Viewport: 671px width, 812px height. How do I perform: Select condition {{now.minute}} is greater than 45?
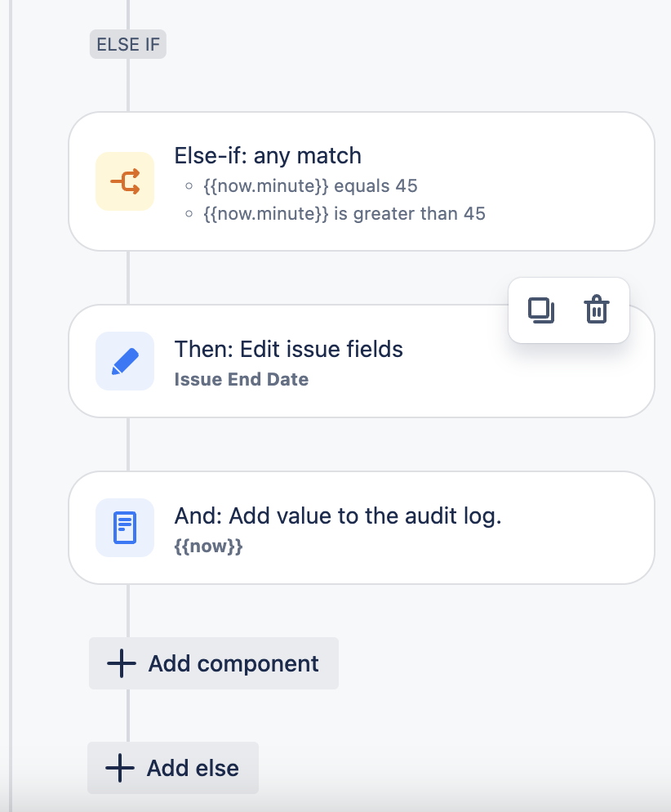342,213
